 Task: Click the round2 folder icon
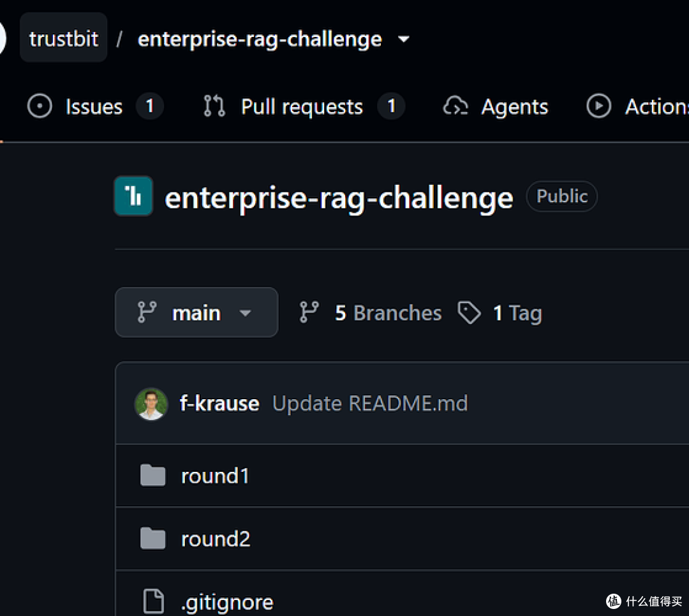coord(153,538)
